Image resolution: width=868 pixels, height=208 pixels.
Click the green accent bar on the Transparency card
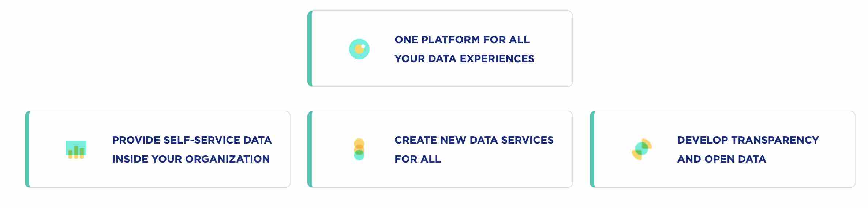[x=592, y=149]
